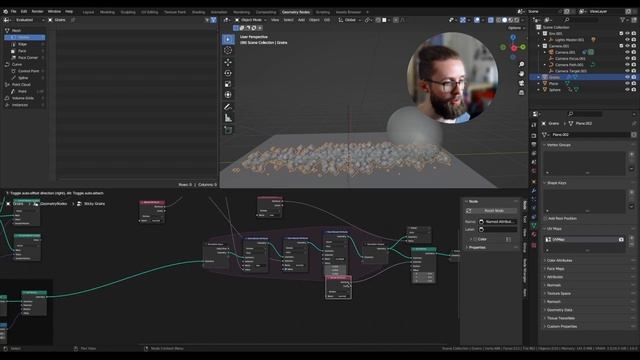Select the Rotate tool in viewport toolbar
640x360 pixels.
point(228,73)
